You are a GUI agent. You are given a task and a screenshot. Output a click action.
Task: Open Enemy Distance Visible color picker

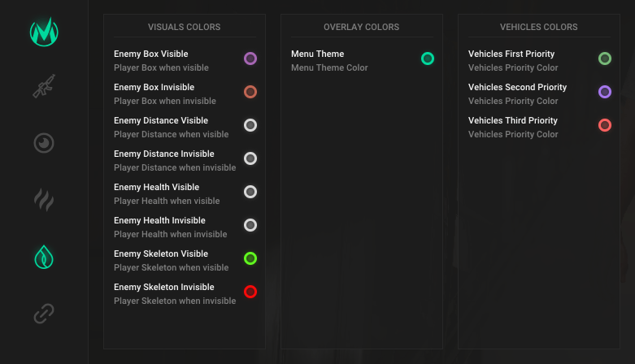pos(250,125)
